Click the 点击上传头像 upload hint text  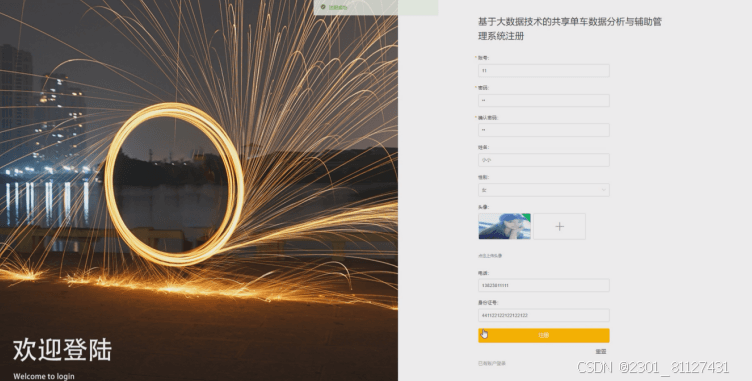point(490,256)
